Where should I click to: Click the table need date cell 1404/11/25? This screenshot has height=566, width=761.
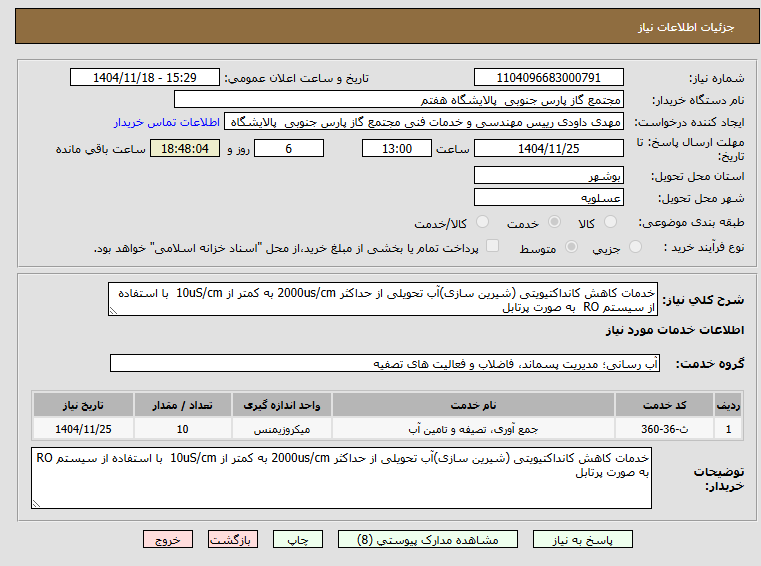83,429
